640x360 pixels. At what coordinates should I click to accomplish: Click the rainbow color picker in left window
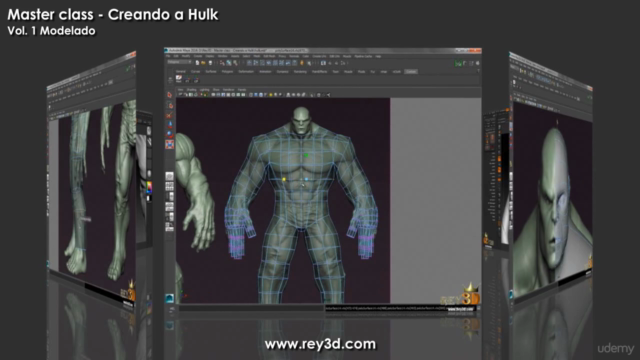(x=149, y=187)
